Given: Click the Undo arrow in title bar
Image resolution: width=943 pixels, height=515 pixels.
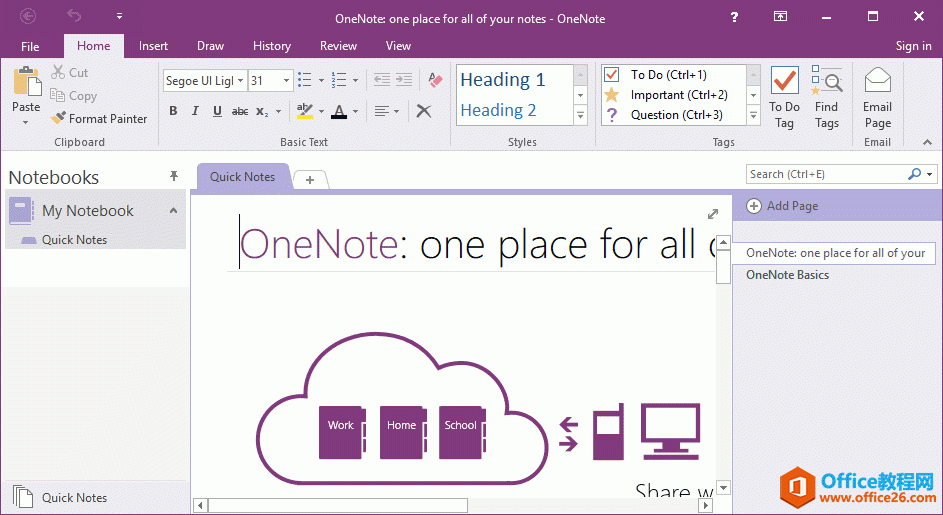Looking at the screenshot, I should [x=74, y=16].
